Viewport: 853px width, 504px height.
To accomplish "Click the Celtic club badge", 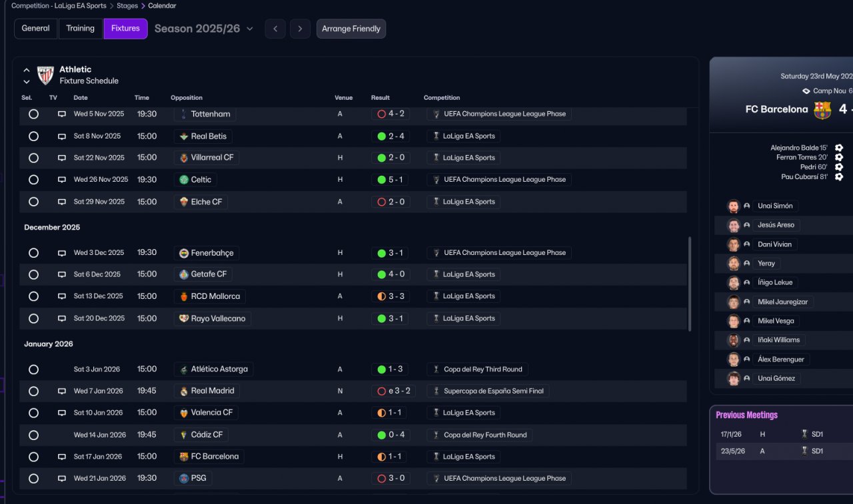I will coord(184,180).
